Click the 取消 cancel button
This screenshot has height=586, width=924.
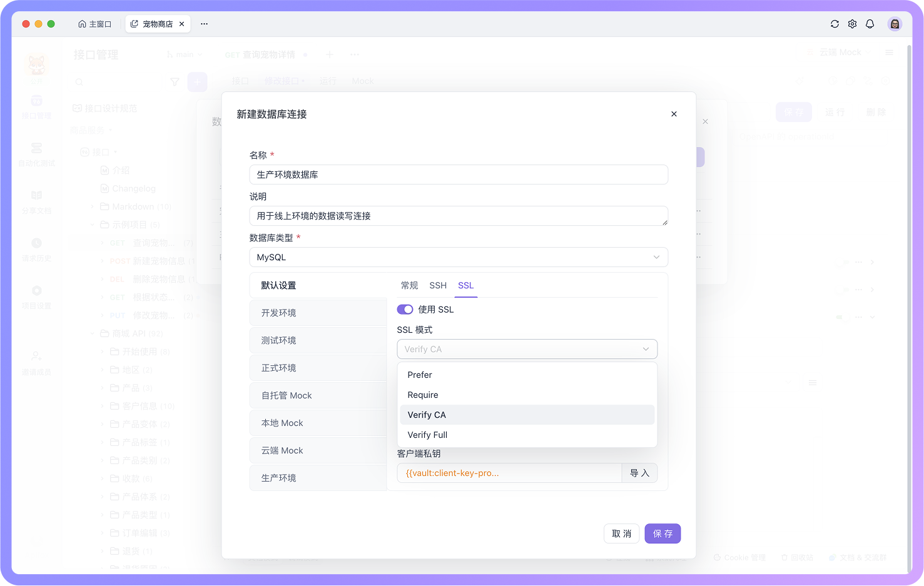[621, 533]
